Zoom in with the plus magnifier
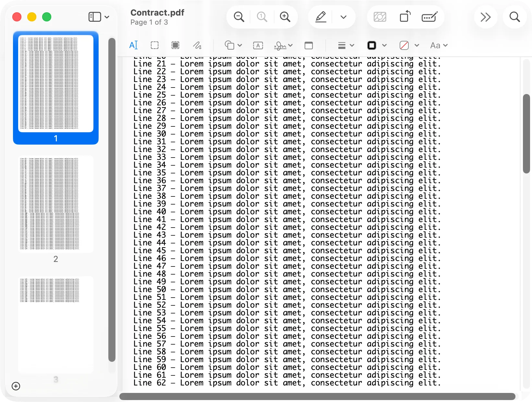Viewport: 532px width, 402px height. [x=285, y=17]
